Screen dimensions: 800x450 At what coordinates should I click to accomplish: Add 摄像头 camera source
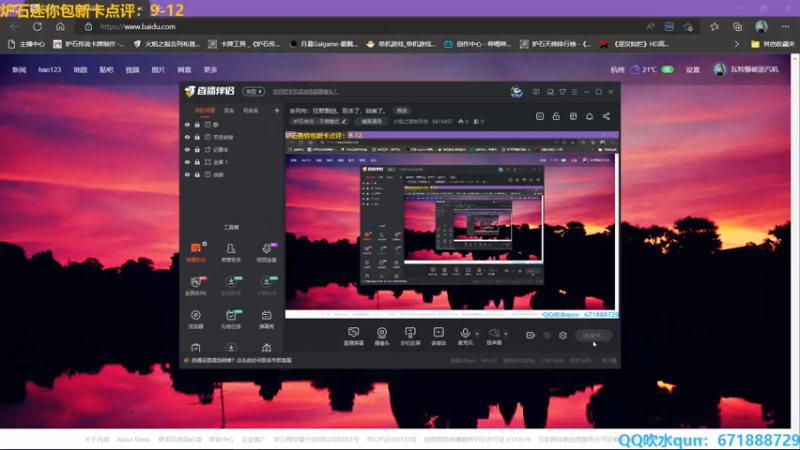(382, 336)
